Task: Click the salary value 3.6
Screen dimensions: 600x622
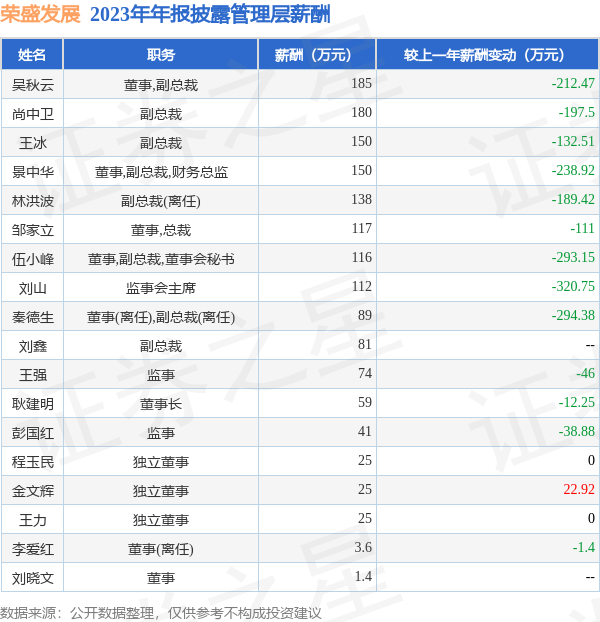Action: (363, 547)
